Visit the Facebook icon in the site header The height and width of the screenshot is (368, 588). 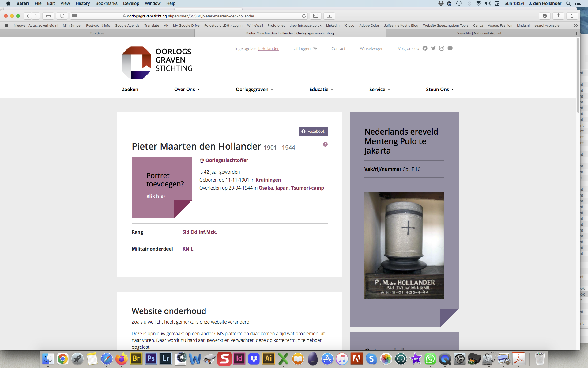point(425,48)
